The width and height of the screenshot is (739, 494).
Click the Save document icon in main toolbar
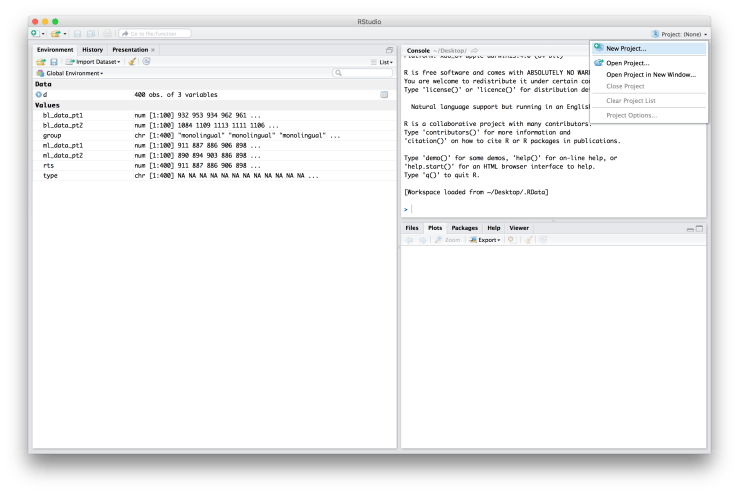click(78, 33)
